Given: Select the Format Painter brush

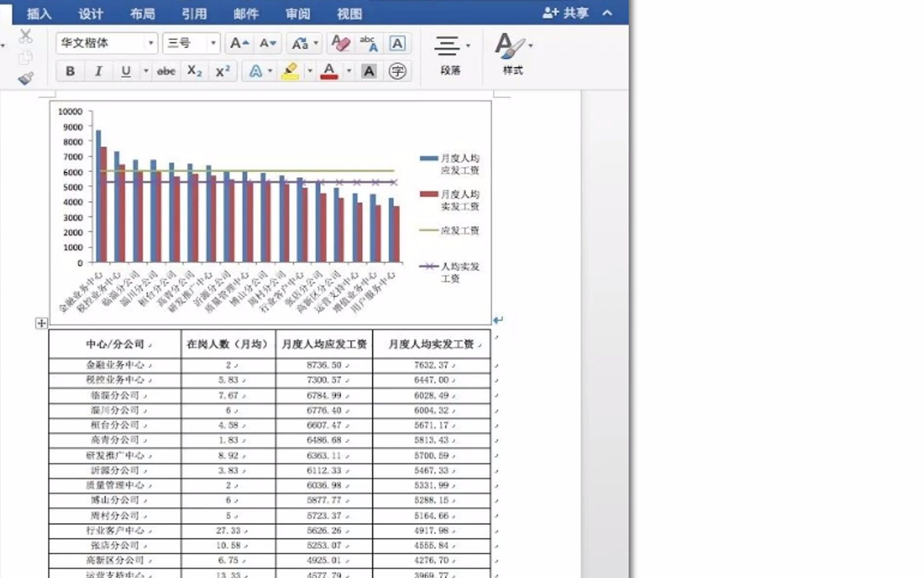Looking at the screenshot, I should point(26,78).
